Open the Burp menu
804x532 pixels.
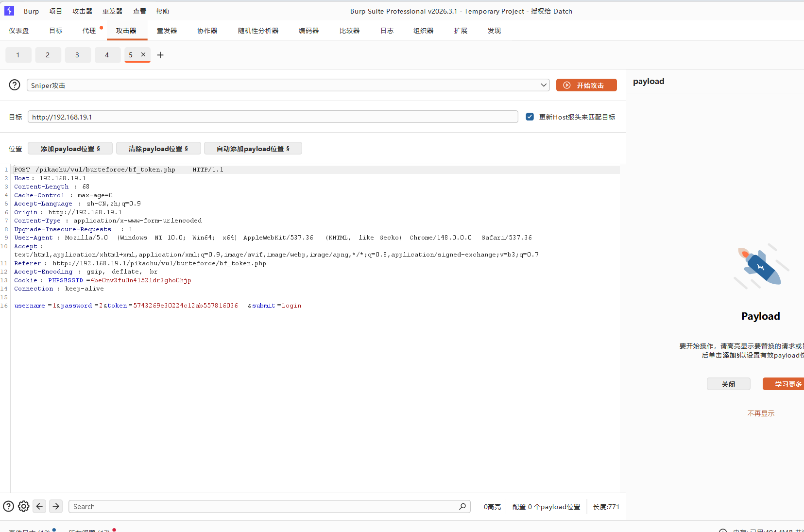(x=31, y=11)
